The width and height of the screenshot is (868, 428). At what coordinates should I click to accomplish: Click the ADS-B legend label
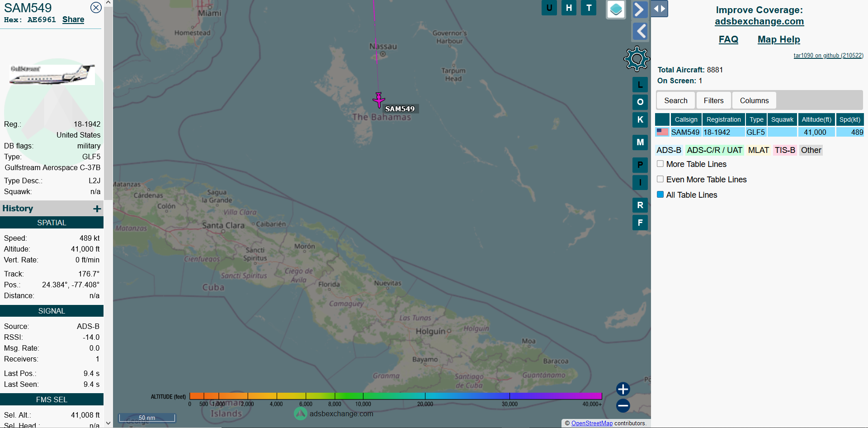[x=669, y=150]
